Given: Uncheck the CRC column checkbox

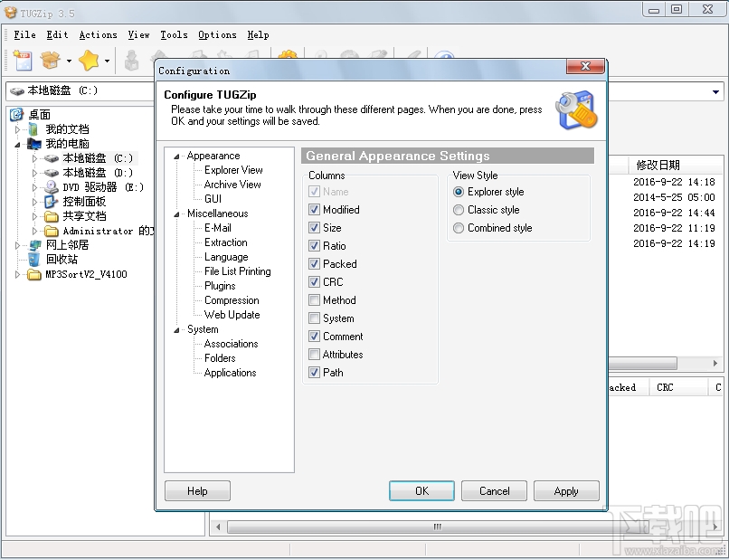Looking at the screenshot, I should pos(314,282).
